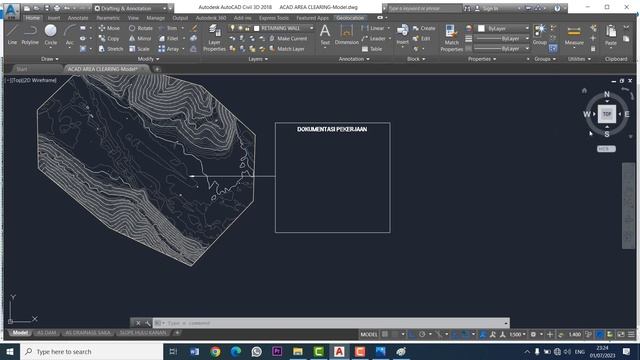Open the Insert ribbon tab
Screen dimensions: 640x360
click(53, 18)
